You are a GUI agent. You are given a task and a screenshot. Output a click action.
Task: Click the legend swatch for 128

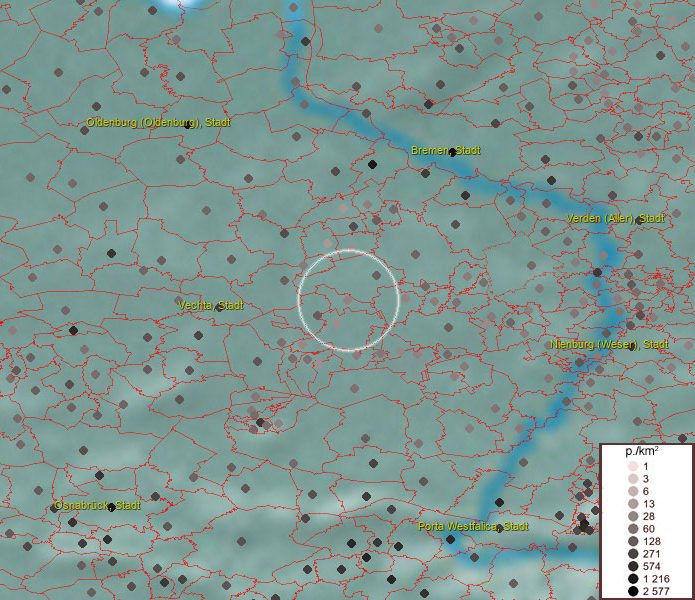click(633, 541)
